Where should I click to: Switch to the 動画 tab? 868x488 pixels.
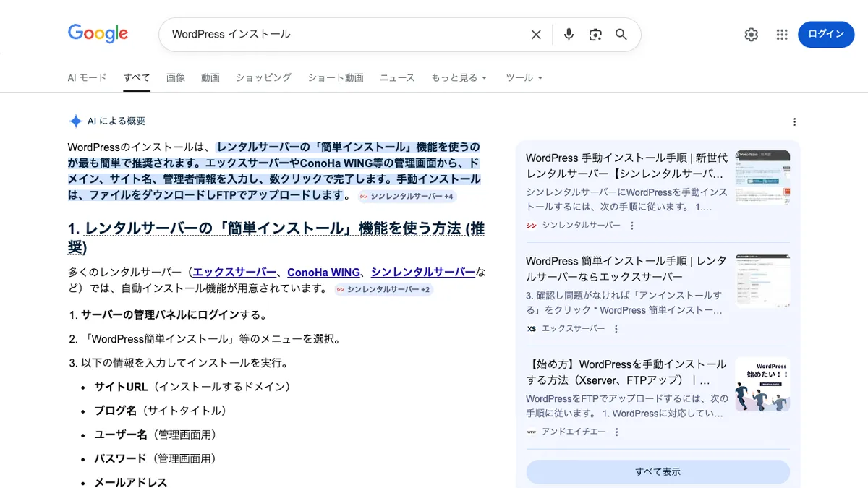[x=210, y=77]
